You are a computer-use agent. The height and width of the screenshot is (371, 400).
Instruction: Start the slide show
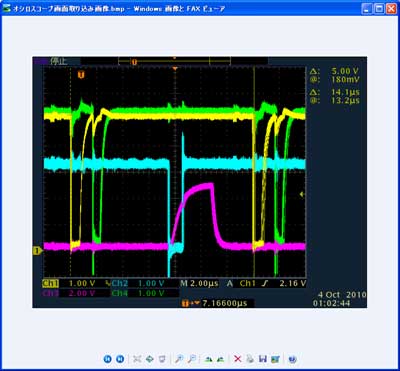point(162,359)
